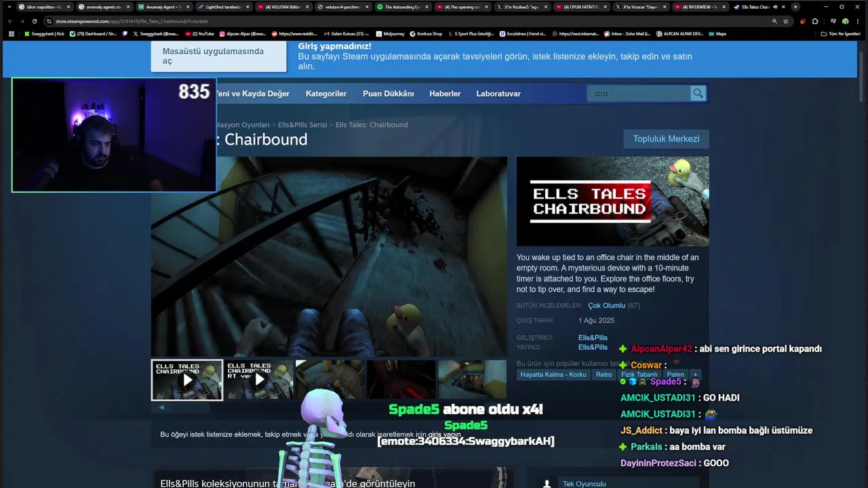Open the browser zoom magnifier icon
This screenshot has width=868, height=488.
click(774, 21)
